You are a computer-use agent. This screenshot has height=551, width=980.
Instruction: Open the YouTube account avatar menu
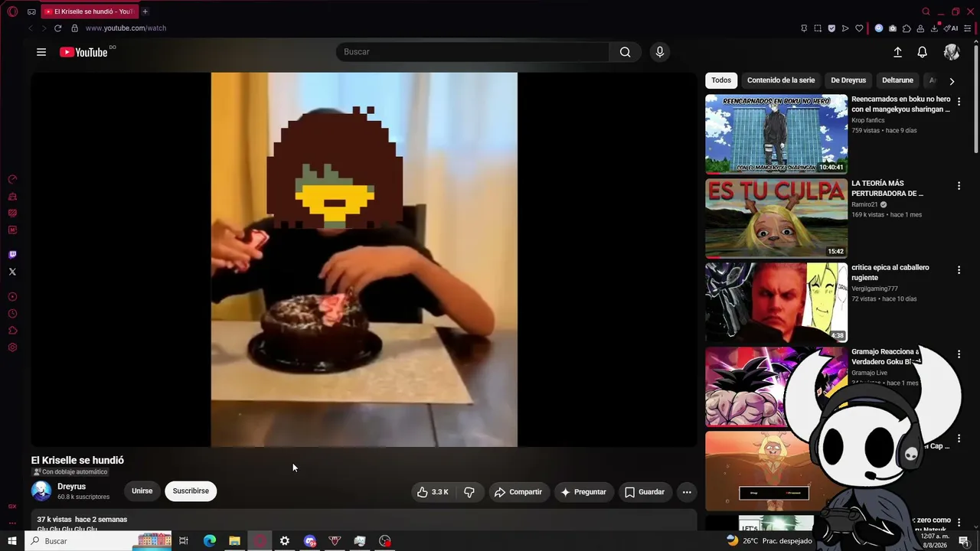click(x=952, y=52)
